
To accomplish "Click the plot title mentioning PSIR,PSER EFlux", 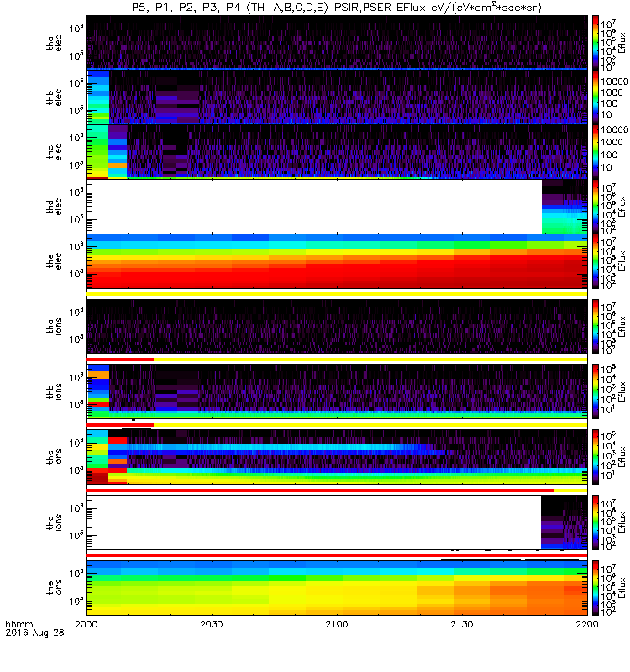I will 337,8.
